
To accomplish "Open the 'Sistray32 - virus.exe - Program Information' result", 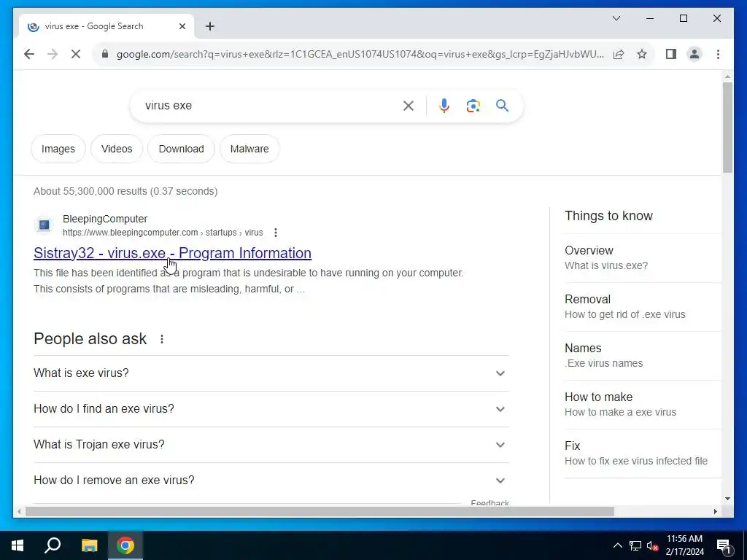I will [172, 253].
